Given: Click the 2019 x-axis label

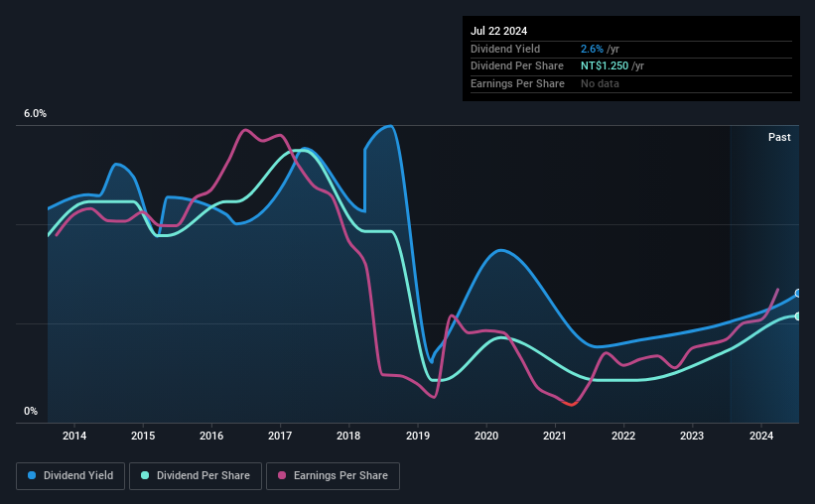Looking at the screenshot, I should coord(418,436).
